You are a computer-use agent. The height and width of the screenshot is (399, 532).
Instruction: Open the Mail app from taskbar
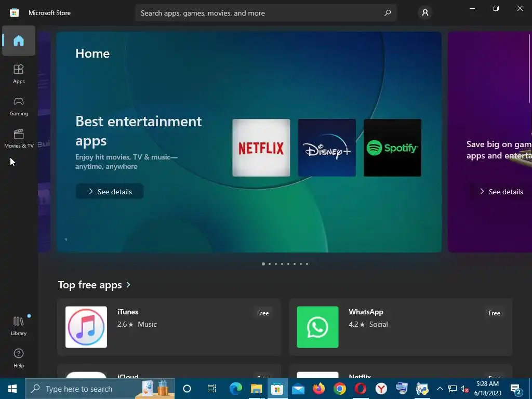pyautogui.click(x=298, y=389)
